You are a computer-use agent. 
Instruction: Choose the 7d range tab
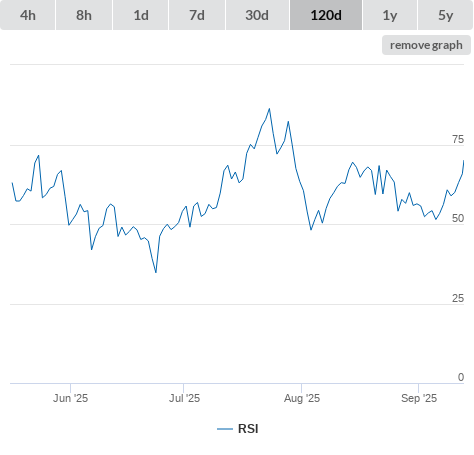[x=197, y=15]
